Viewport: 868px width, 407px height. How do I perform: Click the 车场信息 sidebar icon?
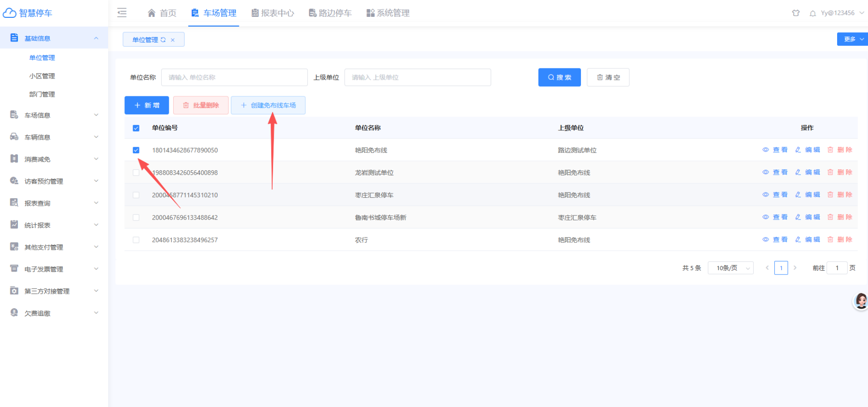(14, 115)
